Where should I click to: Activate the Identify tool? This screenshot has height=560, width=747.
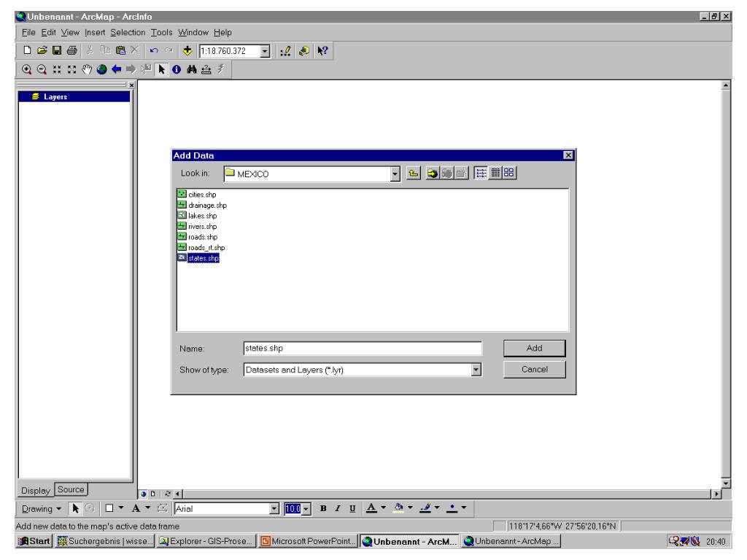click(177, 69)
